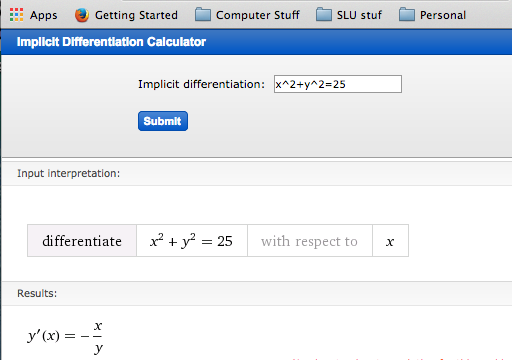512x360 pixels.
Task: Click the Implicit Differentiation Calculator title
Action: [111, 42]
